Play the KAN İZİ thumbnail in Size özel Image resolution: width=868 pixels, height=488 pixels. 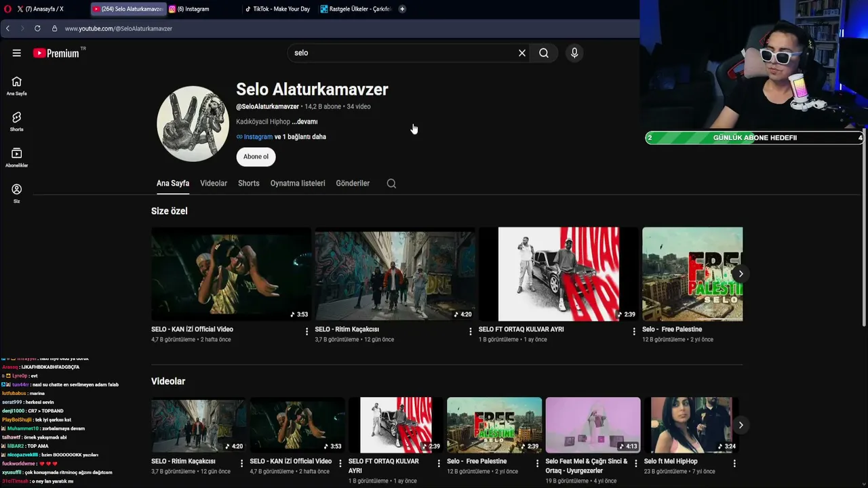[231, 274]
